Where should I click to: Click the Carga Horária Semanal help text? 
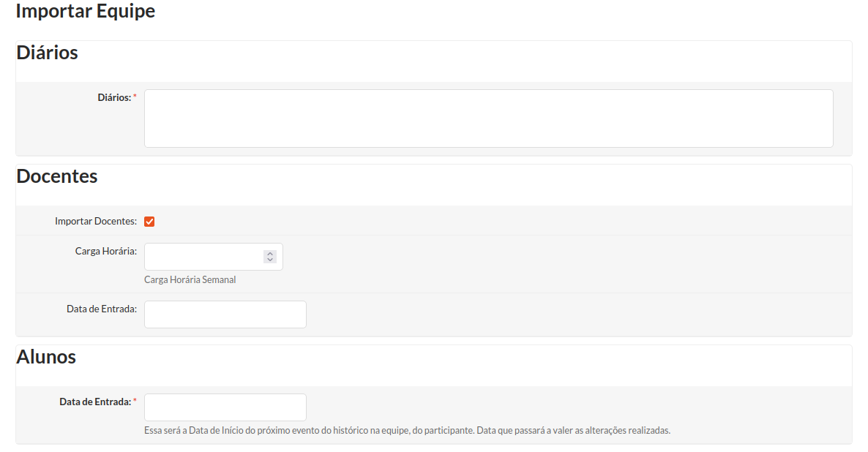tap(190, 280)
